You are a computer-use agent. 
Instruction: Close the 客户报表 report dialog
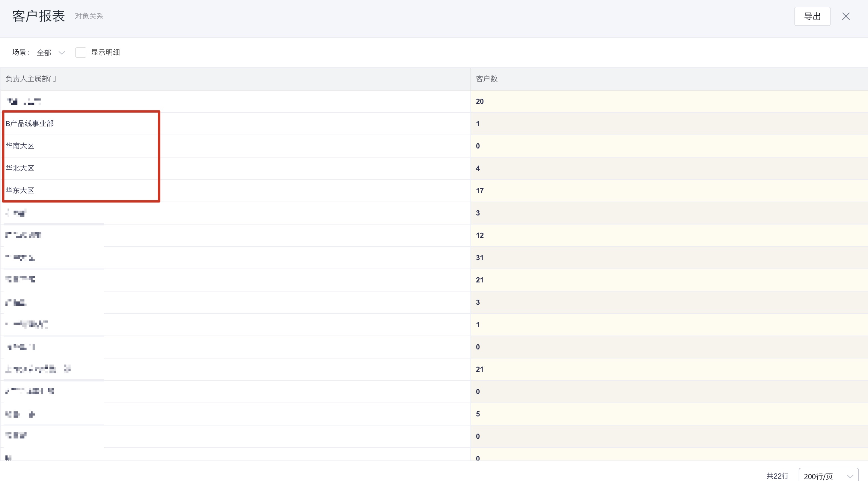tap(846, 16)
